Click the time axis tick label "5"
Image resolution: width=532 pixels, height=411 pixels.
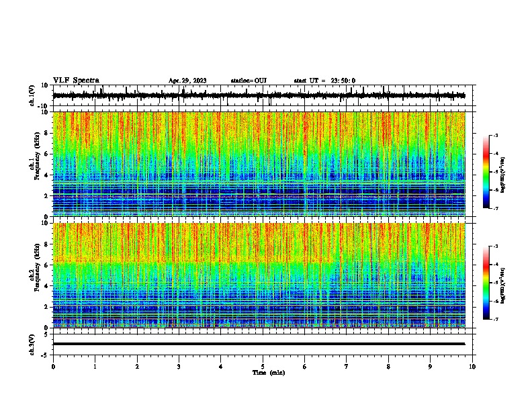[x=263, y=367]
